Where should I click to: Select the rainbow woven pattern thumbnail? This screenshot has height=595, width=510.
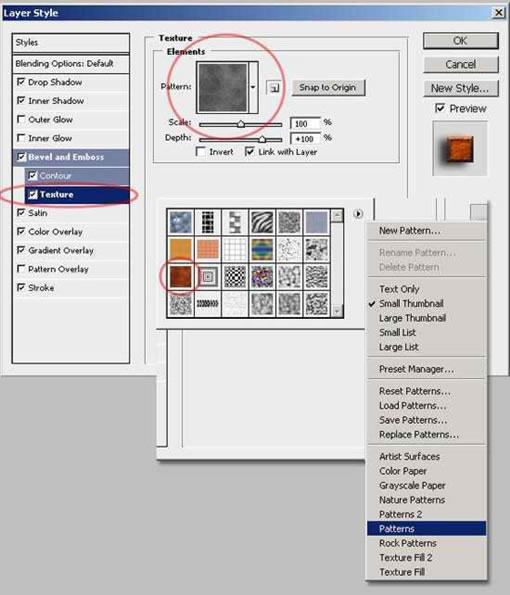(x=262, y=249)
